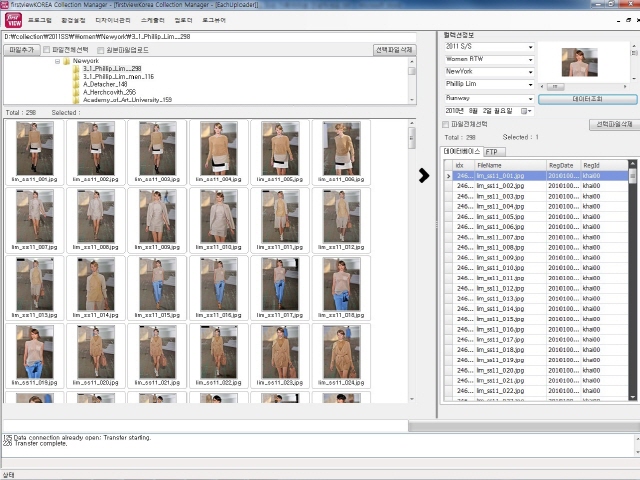
Task: Click the 데이터조회 button
Action: pos(587,99)
